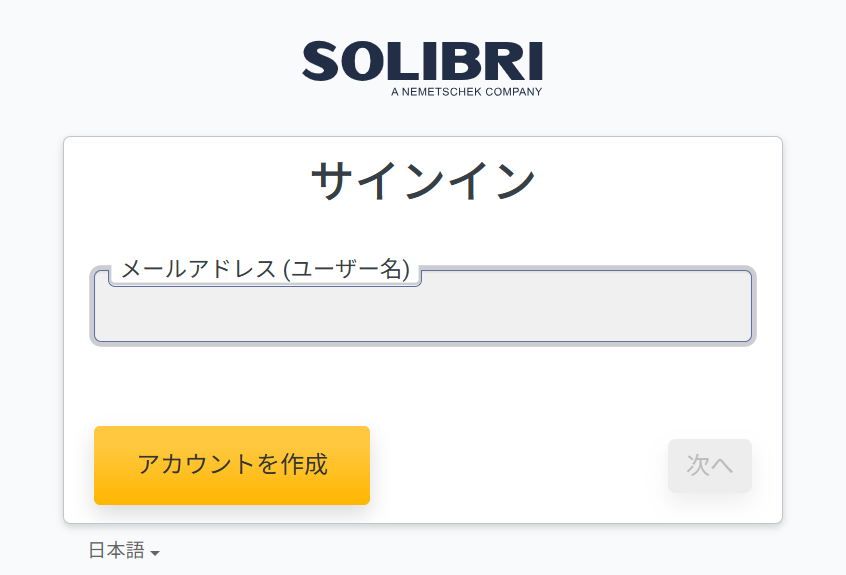846x575 pixels.
Task: Expand the language selector below the card
Action: [124, 551]
